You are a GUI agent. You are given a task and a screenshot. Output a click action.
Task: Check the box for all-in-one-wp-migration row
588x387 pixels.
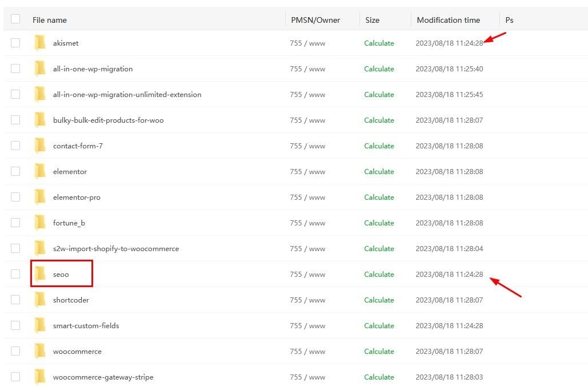click(15, 68)
